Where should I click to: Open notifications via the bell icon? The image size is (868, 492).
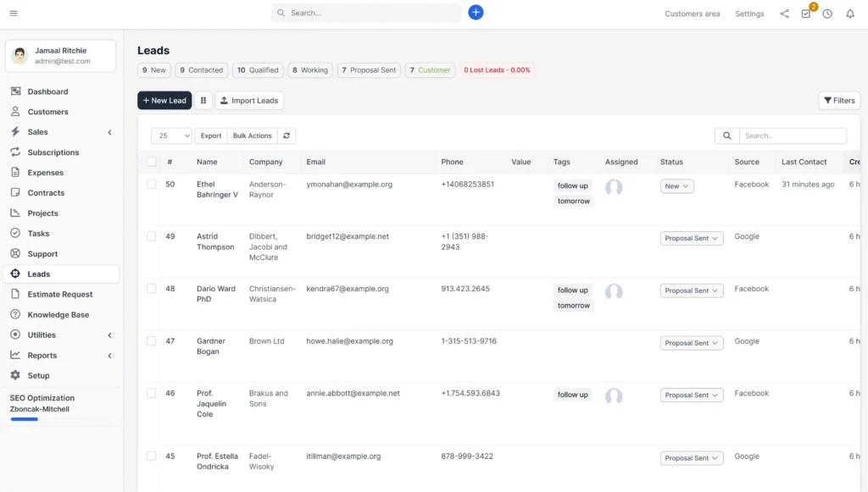coord(850,14)
